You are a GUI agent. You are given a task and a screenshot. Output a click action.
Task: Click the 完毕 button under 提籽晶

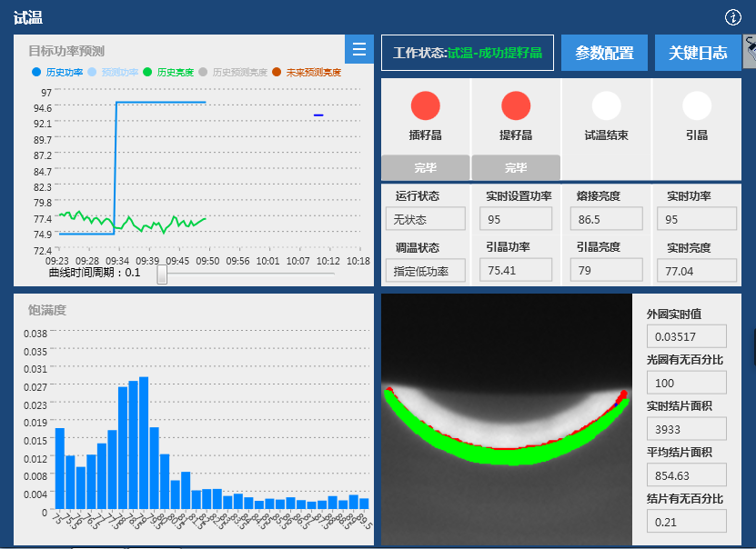pyautogui.click(x=516, y=167)
